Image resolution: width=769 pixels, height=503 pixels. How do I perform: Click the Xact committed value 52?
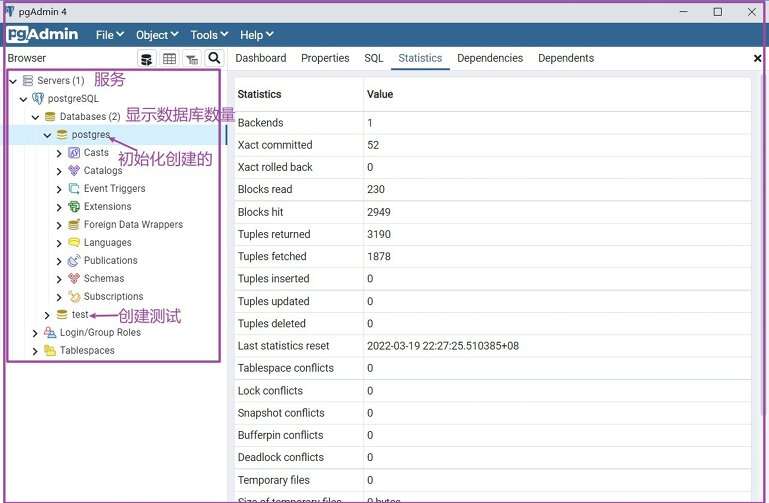click(373, 145)
